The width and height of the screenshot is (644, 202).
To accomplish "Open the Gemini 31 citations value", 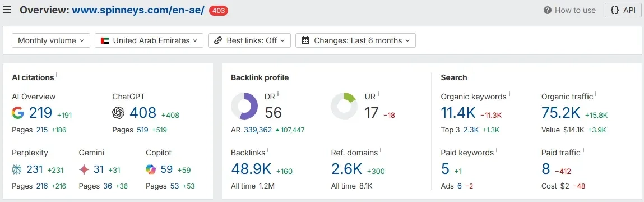I will pyautogui.click(x=99, y=169).
